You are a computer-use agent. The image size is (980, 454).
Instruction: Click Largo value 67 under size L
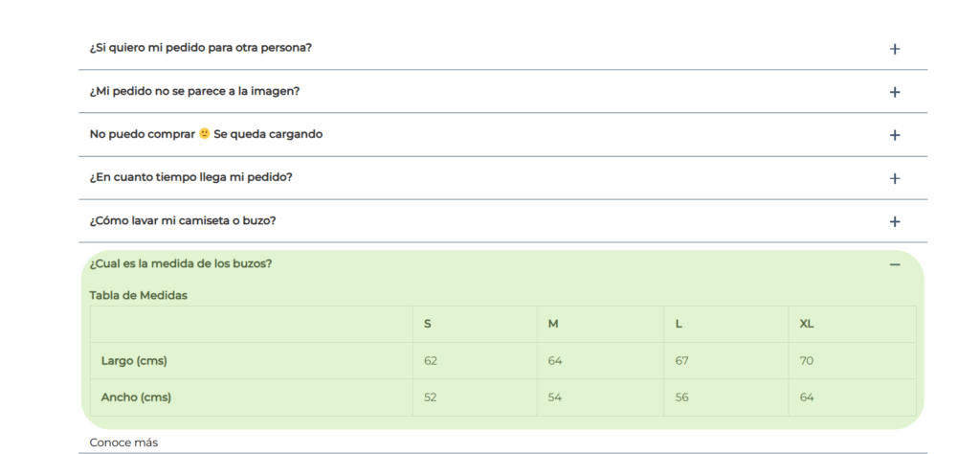click(681, 361)
